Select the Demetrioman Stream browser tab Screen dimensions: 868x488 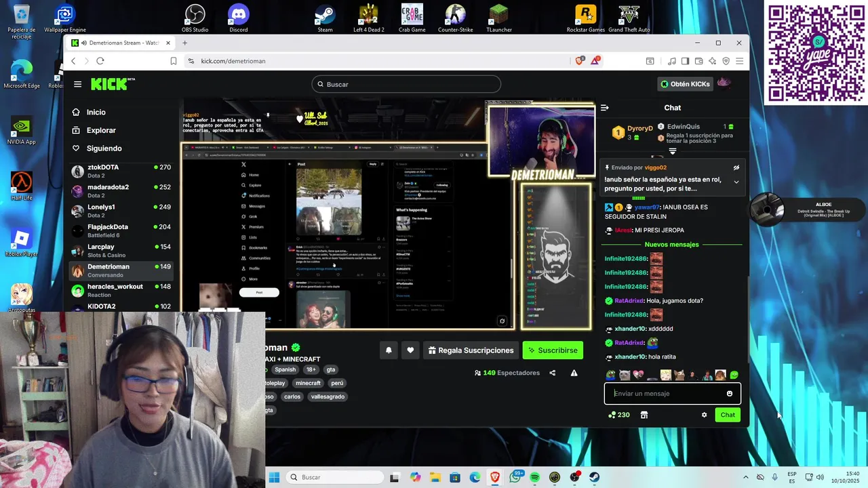[122, 43]
